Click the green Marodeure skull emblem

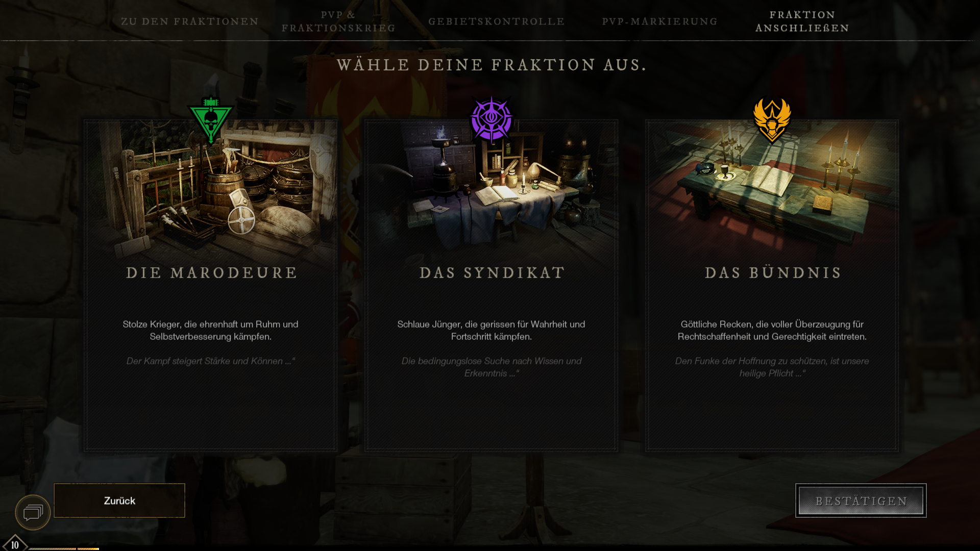pos(211,120)
